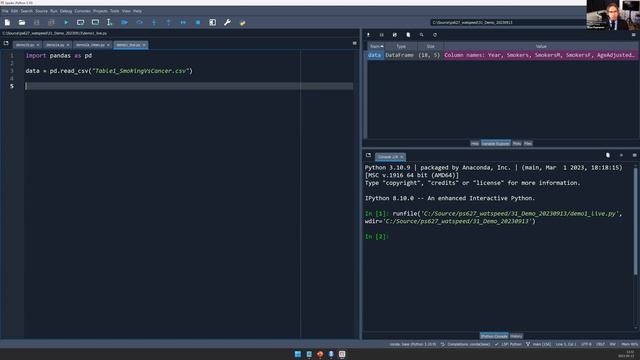Screen dimensions: 640x360
Task: Select the 'data' variable name cell
Action: (375, 55)
